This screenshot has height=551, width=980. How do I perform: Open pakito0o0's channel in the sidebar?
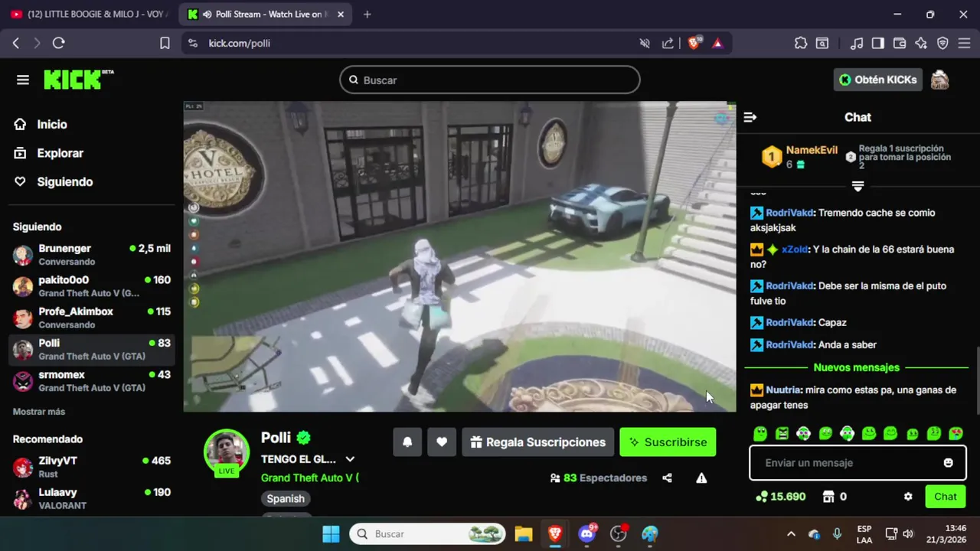point(92,286)
